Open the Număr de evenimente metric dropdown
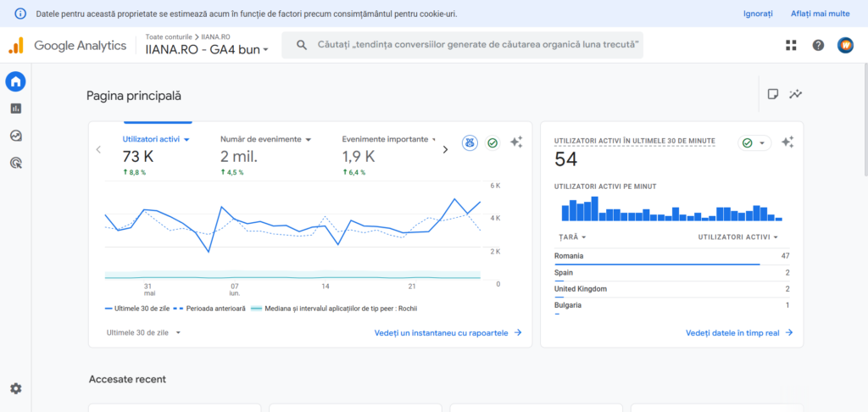 [265, 140]
